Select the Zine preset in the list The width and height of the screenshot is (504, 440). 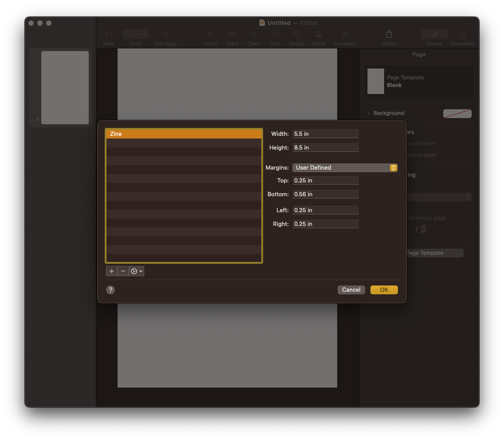(183, 133)
